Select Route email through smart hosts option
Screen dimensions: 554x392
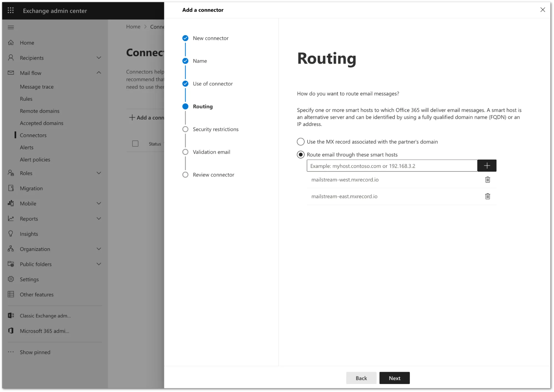tap(300, 155)
